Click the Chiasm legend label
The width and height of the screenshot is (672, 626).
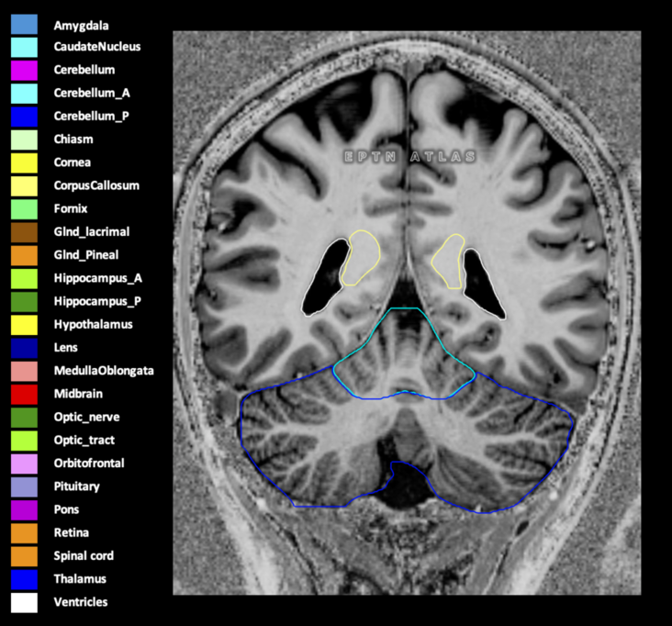73,140
